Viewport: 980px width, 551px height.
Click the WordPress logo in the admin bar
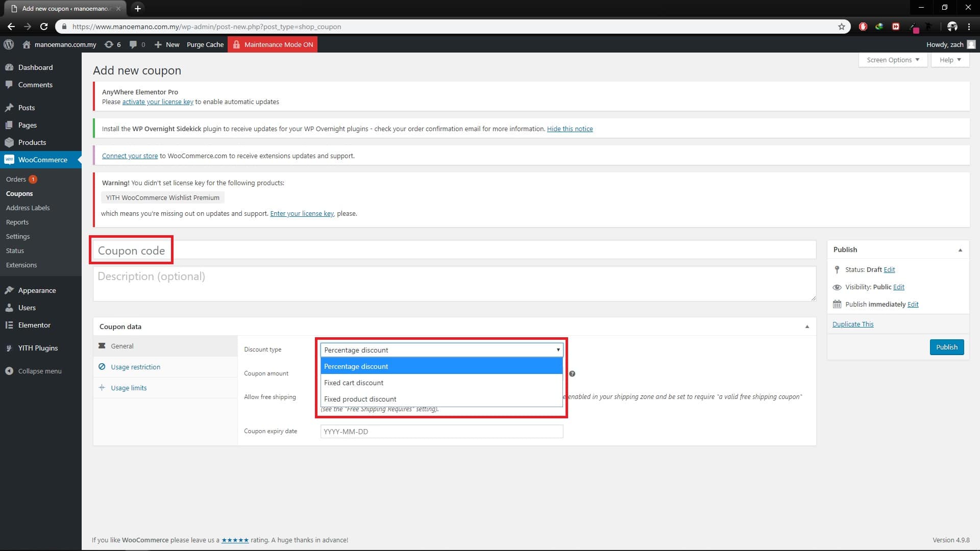[x=9, y=44]
